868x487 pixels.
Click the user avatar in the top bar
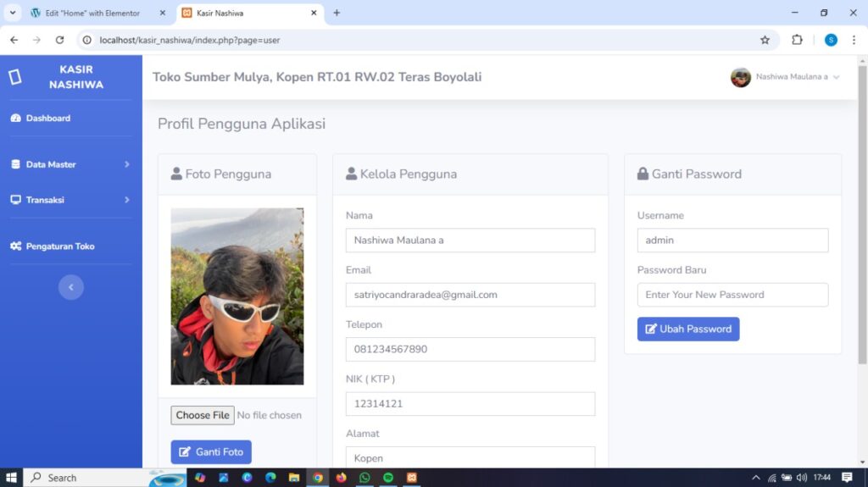click(x=741, y=77)
